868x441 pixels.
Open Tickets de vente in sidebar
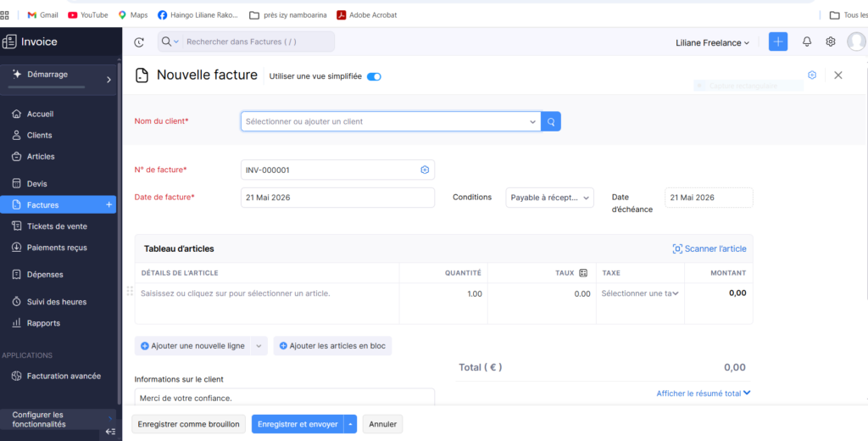pyautogui.click(x=58, y=226)
